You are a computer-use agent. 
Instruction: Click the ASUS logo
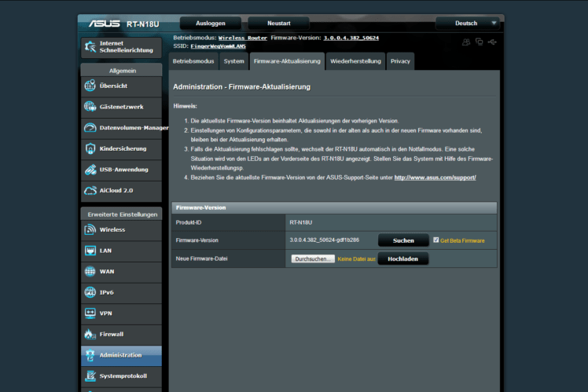pyautogui.click(x=105, y=24)
